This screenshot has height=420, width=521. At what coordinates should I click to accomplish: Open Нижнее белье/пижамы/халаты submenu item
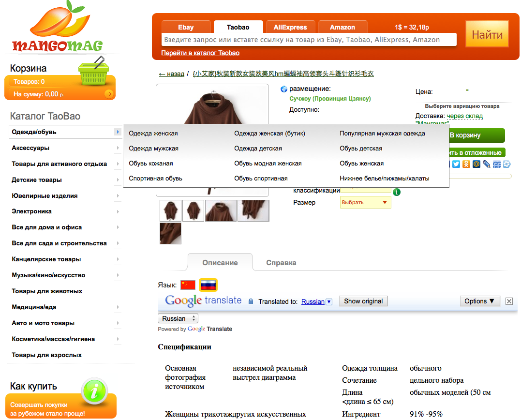pyautogui.click(x=385, y=179)
